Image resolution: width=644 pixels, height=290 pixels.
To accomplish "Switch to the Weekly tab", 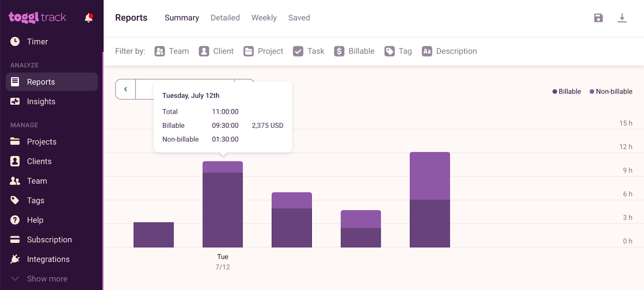I will coord(264,18).
